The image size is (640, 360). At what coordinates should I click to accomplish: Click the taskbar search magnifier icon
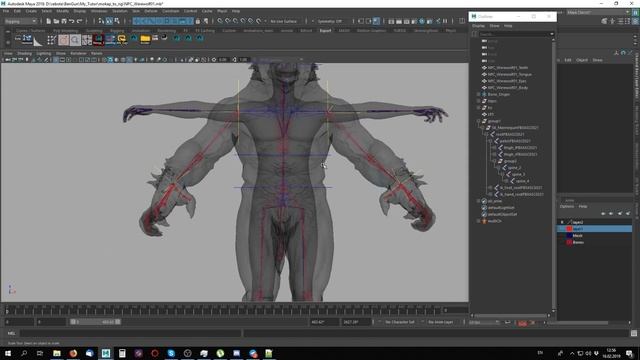[24, 353]
